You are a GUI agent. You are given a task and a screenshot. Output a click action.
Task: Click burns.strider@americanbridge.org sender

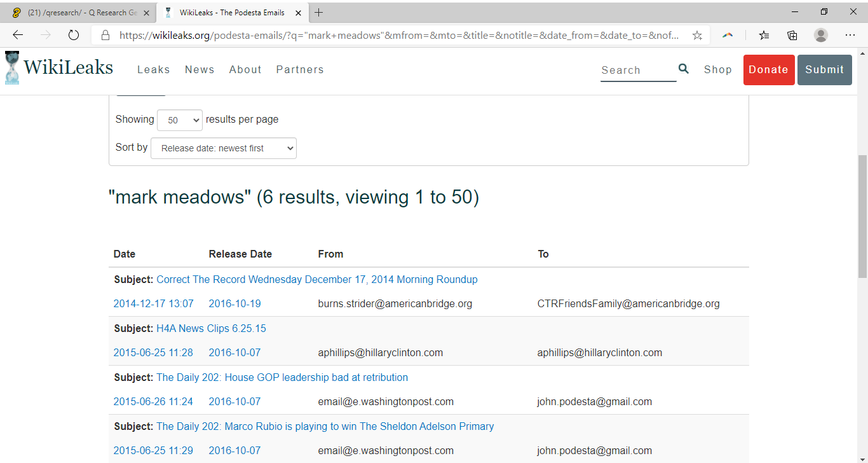395,304
